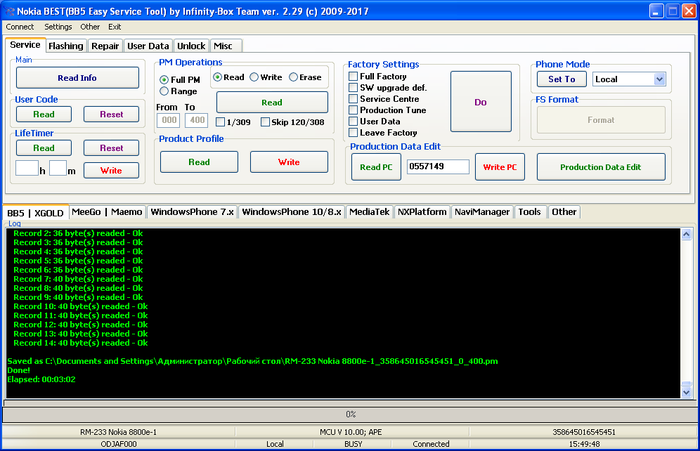
Task: Click the progress bar at 0%
Action: point(350,413)
